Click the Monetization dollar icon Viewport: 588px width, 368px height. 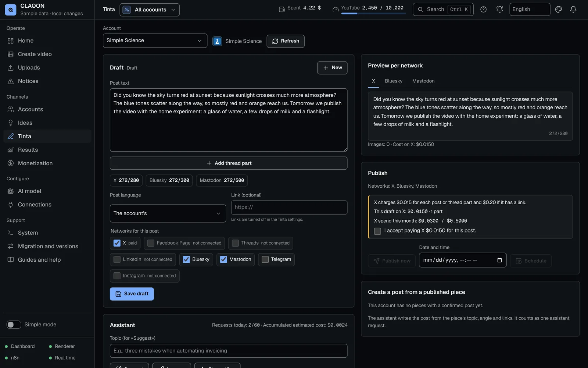11,163
